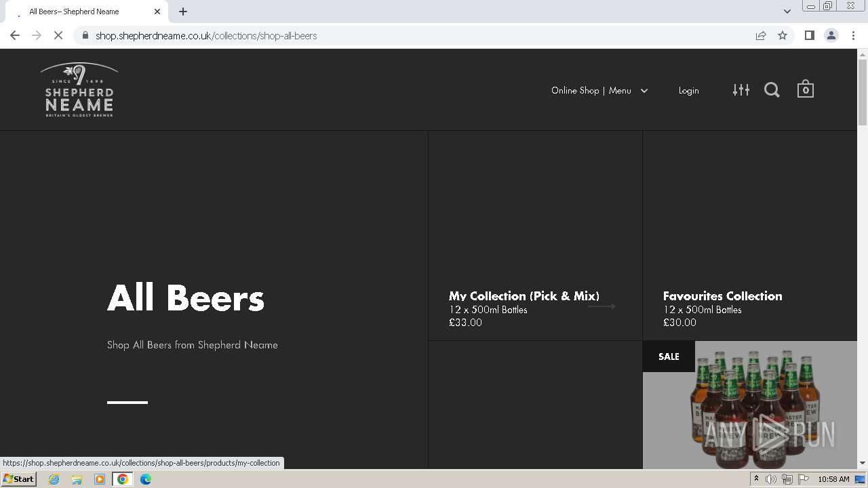Open a new browser tab

183,12
